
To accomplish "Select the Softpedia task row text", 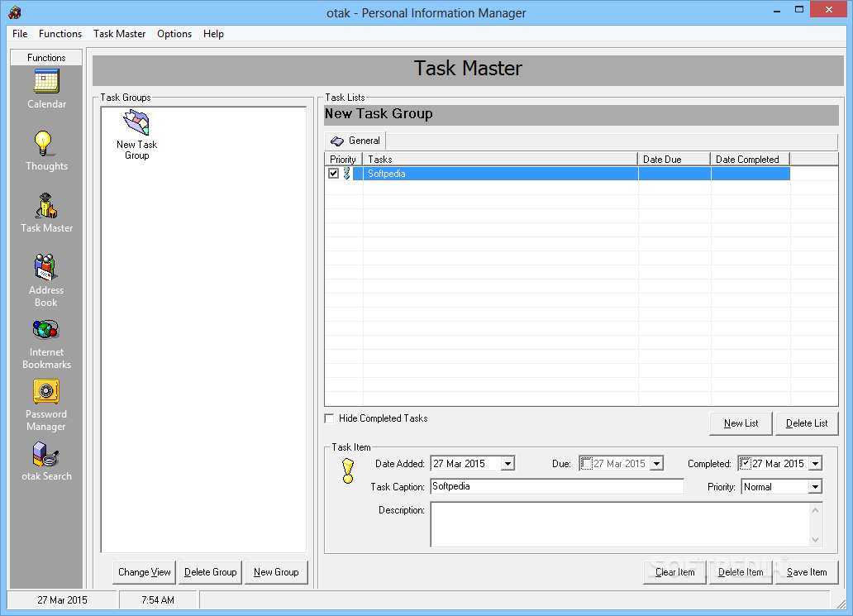I will click(x=386, y=174).
